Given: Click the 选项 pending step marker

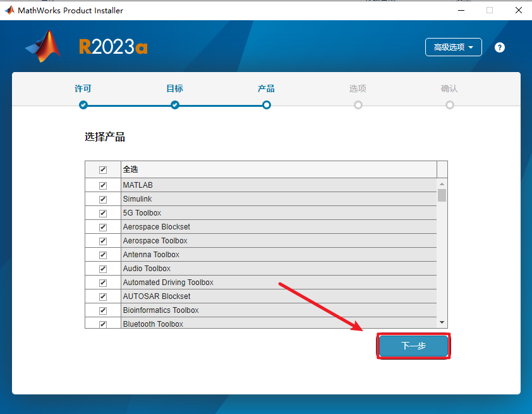Looking at the screenshot, I should coord(358,105).
